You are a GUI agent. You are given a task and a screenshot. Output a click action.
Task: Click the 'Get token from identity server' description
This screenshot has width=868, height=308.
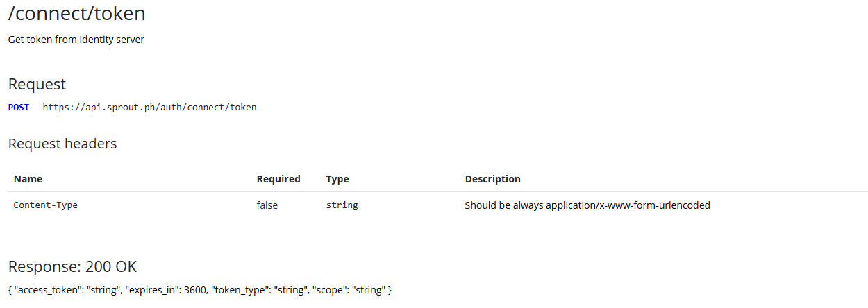(x=76, y=40)
